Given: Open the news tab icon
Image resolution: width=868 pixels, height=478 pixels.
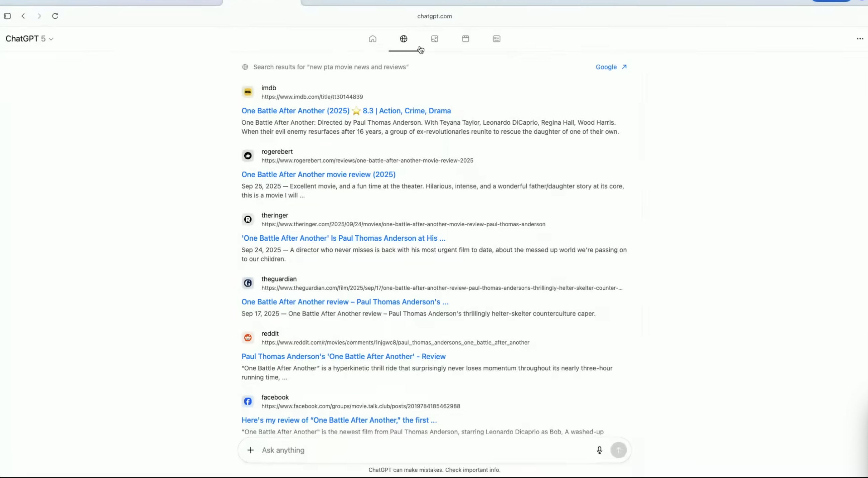Looking at the screenshot, I should (x=496, y=39).
